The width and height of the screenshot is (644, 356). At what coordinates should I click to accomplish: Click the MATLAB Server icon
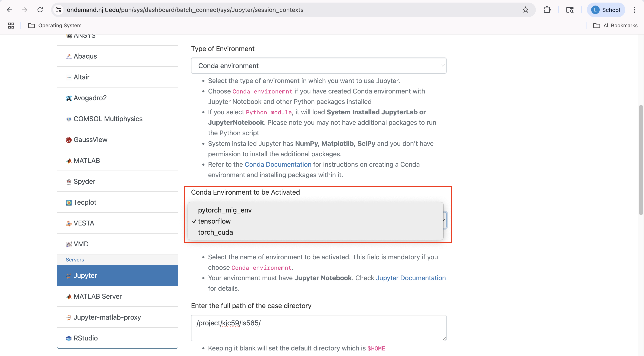[x=69, y=297]
